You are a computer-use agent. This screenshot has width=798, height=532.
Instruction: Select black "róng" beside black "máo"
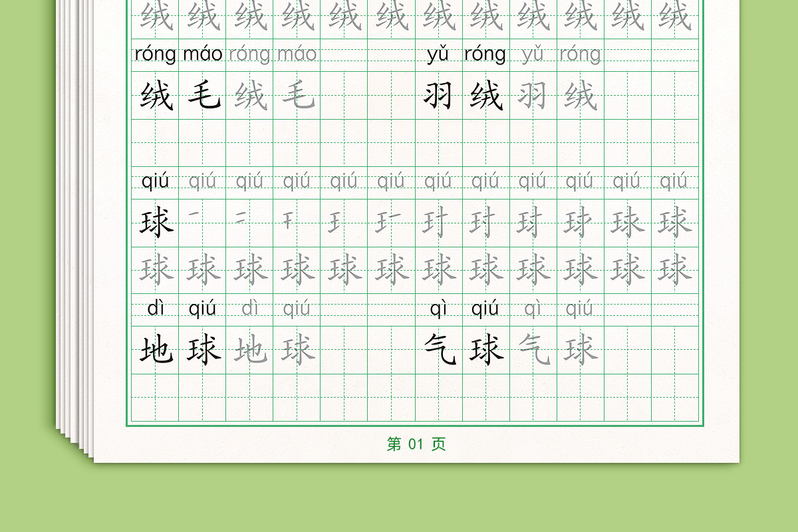tap(156, 55)
